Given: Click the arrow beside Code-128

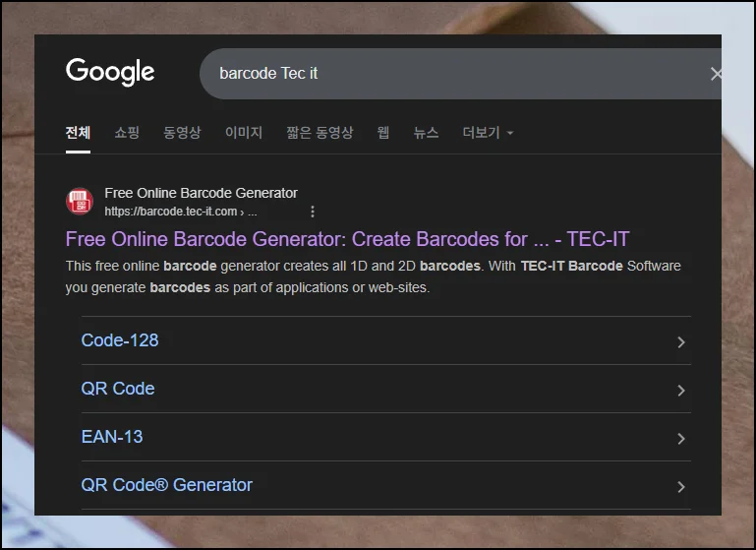Looking at the screenshot, I should (x=680, y=342).
